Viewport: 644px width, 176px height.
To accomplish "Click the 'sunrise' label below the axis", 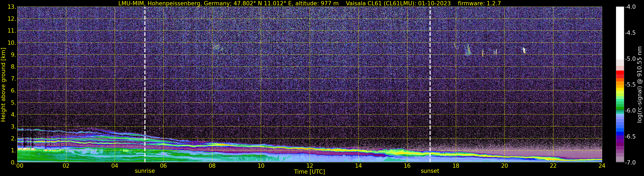I will (x=145, y=171).
